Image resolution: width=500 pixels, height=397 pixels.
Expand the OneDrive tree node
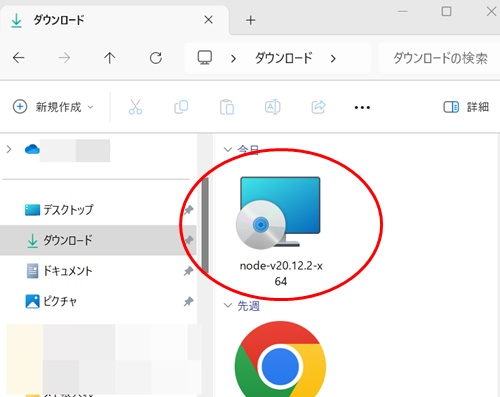pyautogui.click(x=9, y=149)
